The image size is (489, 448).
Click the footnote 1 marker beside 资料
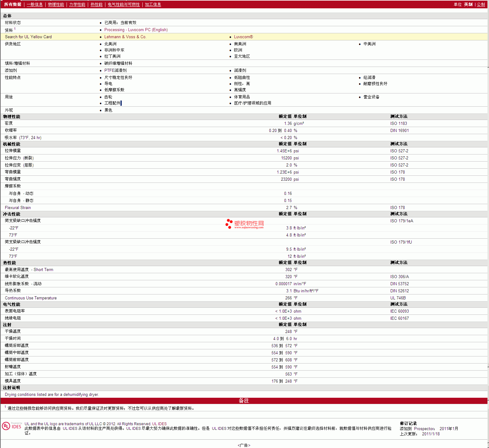(14, 29)
